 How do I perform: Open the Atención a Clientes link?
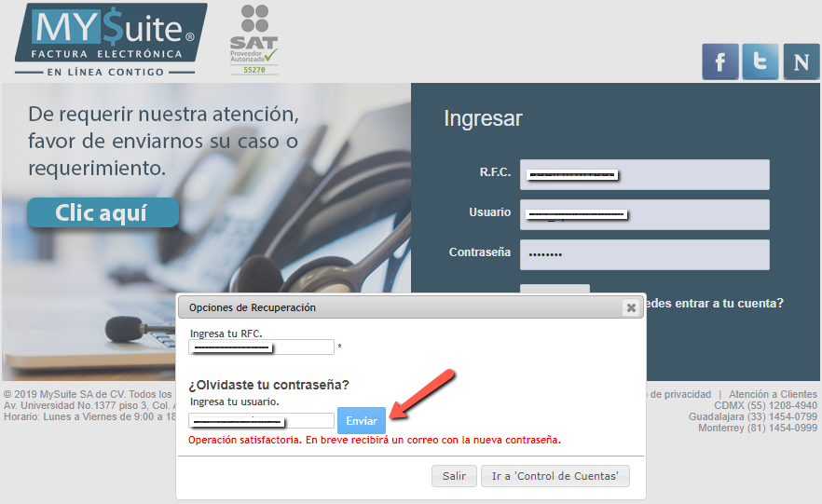773,394
